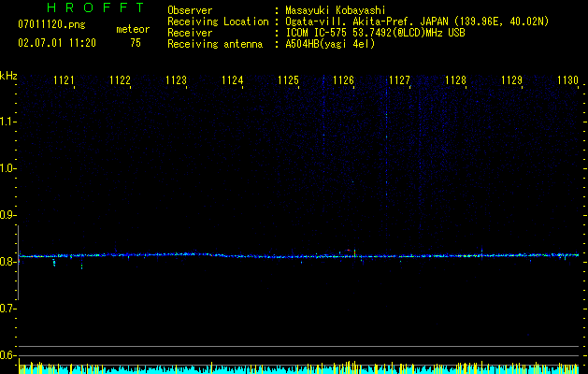Click the cyan signal level graph at bottom

(x=298, y=369)
